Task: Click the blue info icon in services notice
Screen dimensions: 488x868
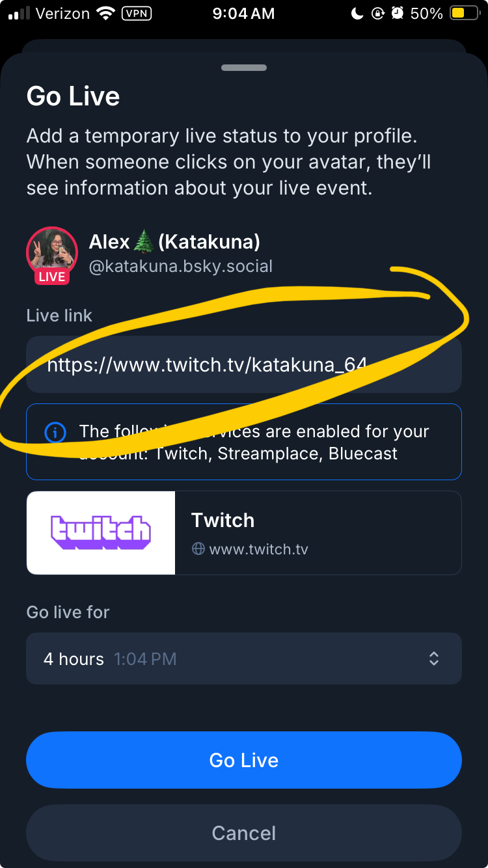Action: (55, 432)
